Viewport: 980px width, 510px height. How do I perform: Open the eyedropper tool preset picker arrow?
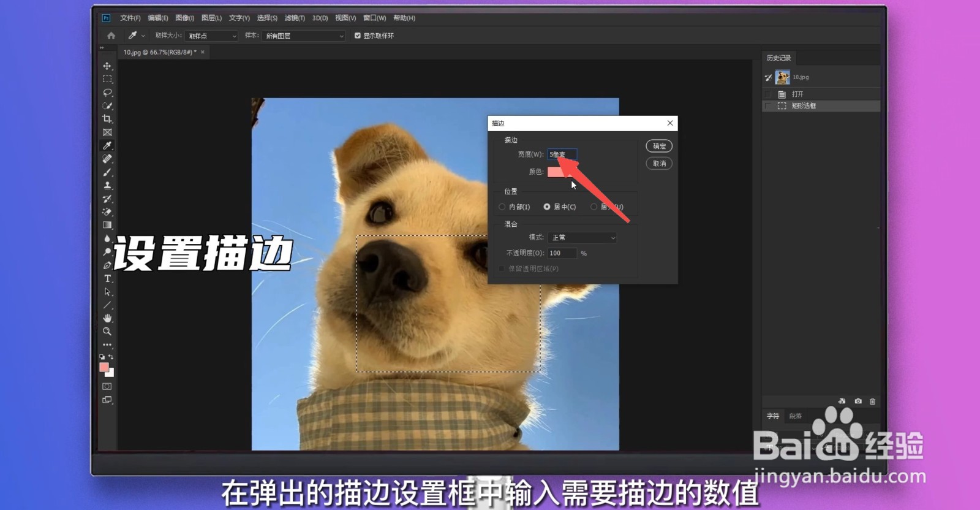tap(143, 36)
